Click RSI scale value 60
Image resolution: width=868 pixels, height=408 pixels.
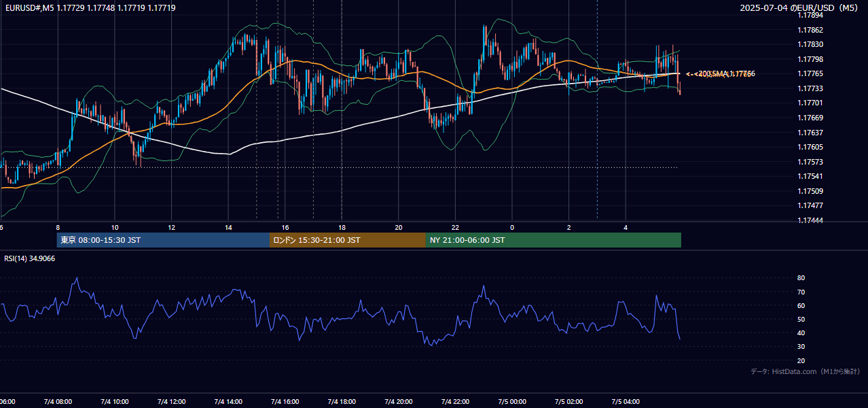pyautogui.click(x=801, y=305)
